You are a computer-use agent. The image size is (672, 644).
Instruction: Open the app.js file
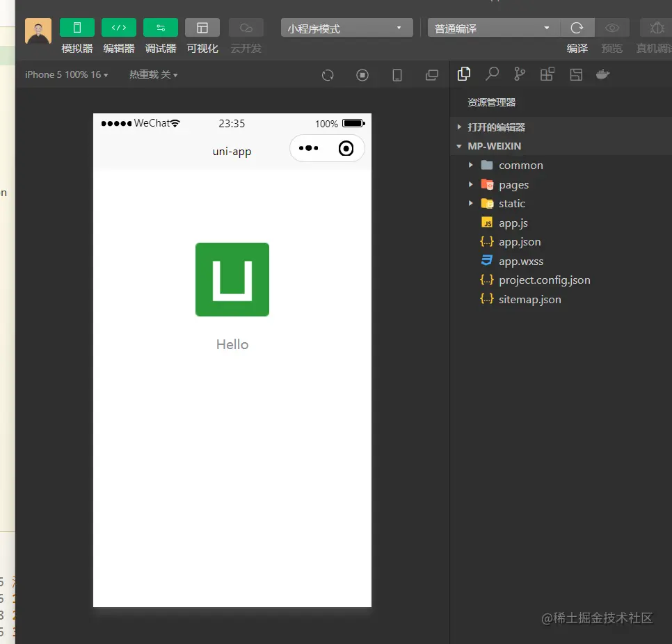point(561,223)
